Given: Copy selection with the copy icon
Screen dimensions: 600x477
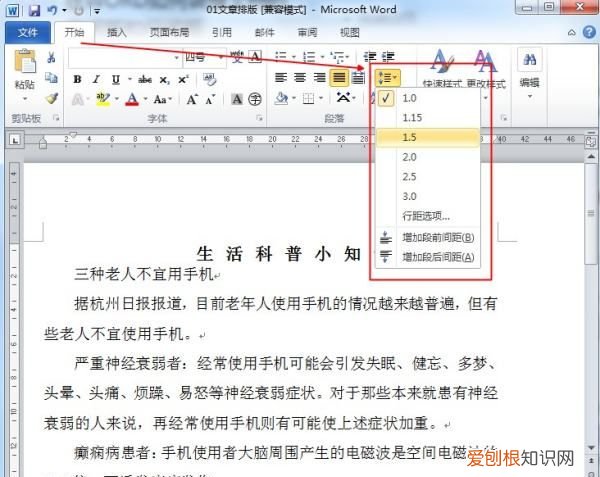Looking at the screenshot, I should coord(51,78).
